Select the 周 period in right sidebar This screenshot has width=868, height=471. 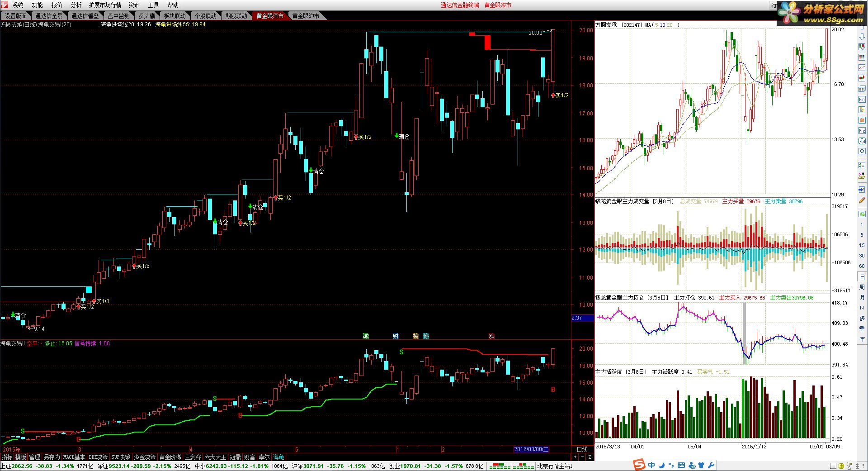click(x=862, y=287)
